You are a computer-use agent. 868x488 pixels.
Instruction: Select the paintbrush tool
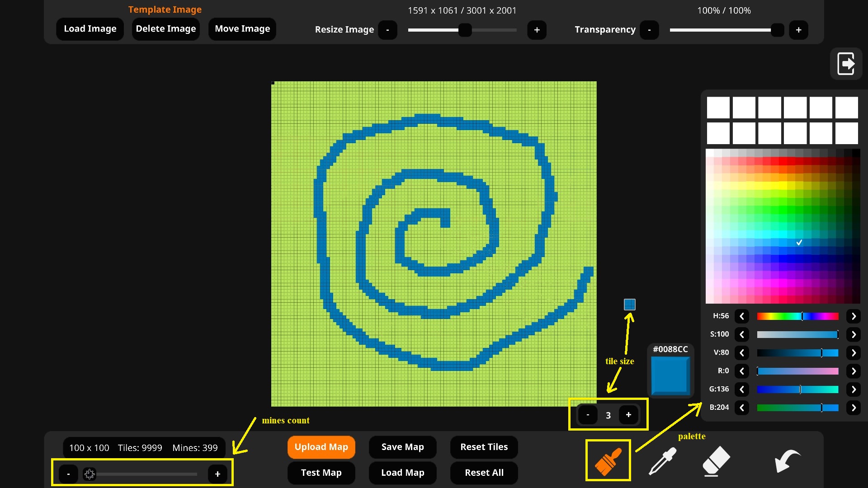608,460
